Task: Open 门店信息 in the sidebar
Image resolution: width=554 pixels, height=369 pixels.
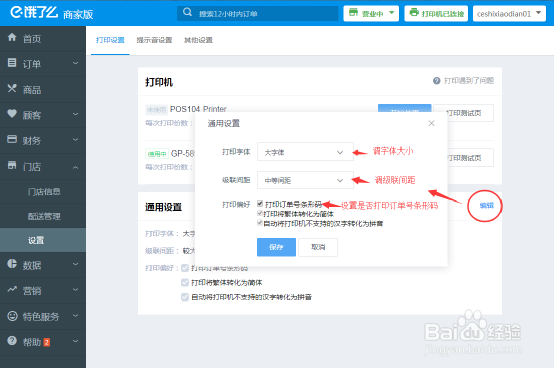Action: (44, 192)
